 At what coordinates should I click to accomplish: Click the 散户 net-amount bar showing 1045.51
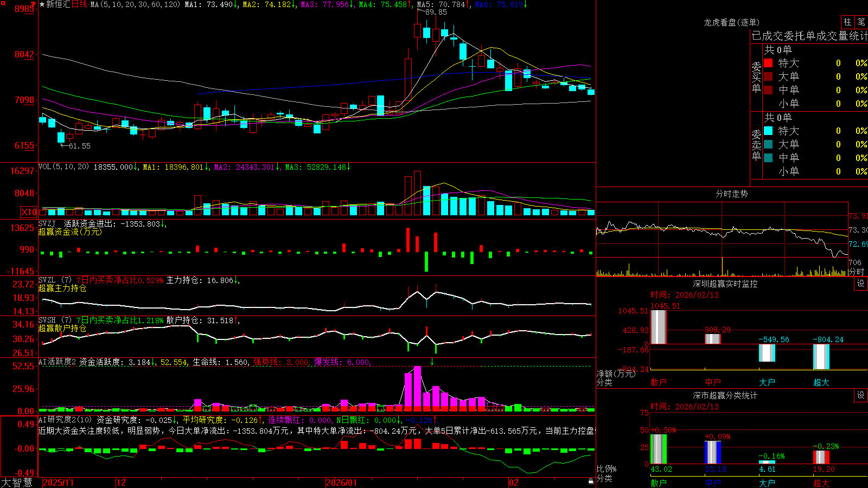click(658, 326)
